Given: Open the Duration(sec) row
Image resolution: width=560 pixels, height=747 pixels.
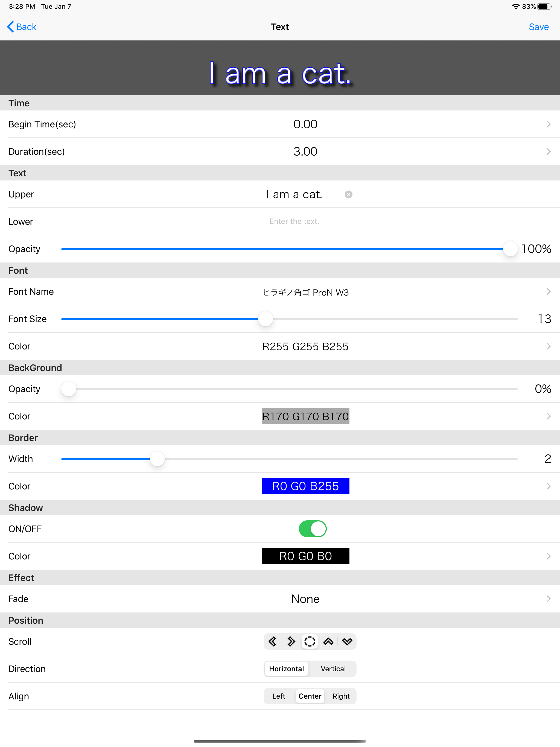Looking at the screenshot, I should point(305,152).
